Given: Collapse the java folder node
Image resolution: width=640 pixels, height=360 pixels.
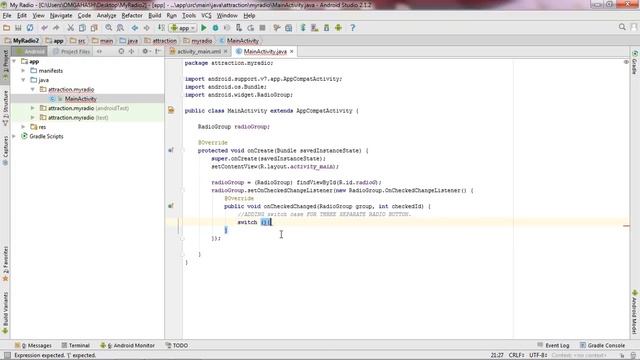Looking at the screenshot, I should (23, 80).
